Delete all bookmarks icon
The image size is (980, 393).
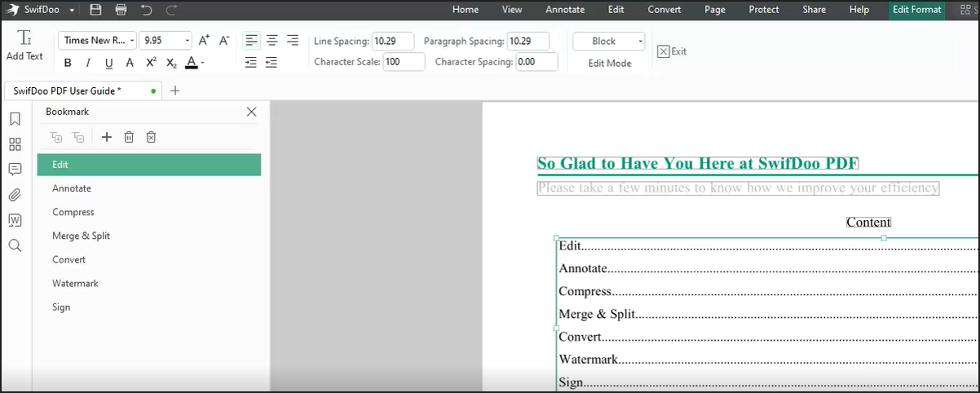tap(151, 137)
